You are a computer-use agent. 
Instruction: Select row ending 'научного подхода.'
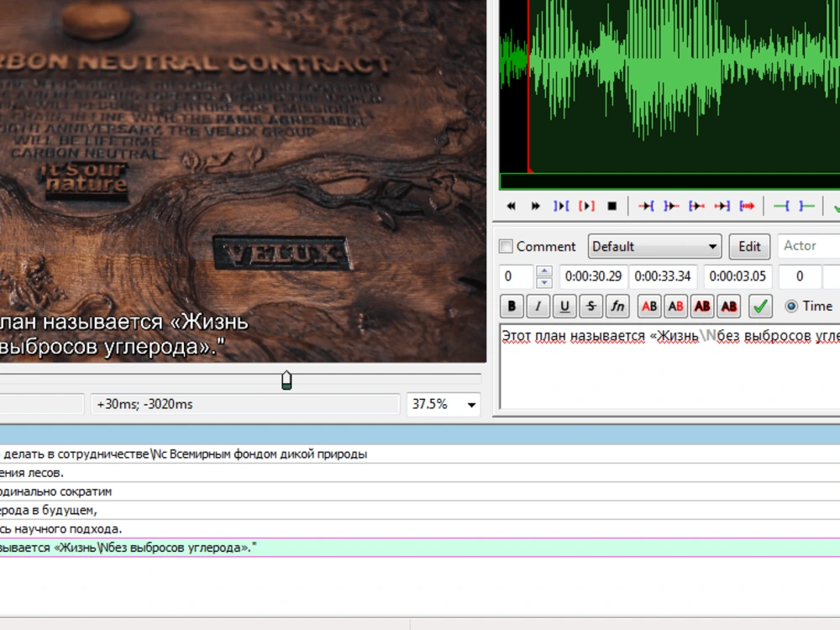click(420, 529)
